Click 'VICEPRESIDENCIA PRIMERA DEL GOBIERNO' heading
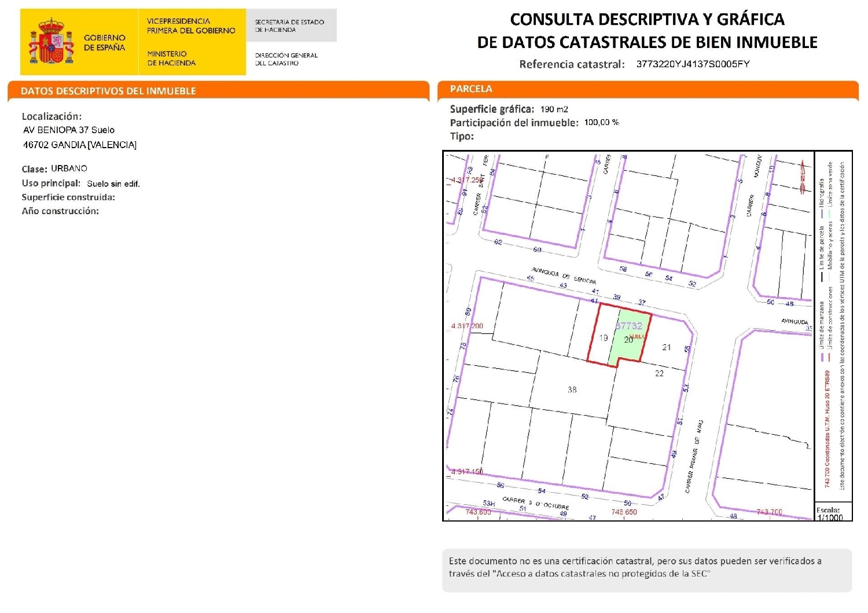This screenshot has width=868, height=613. (x=191, y=25)
